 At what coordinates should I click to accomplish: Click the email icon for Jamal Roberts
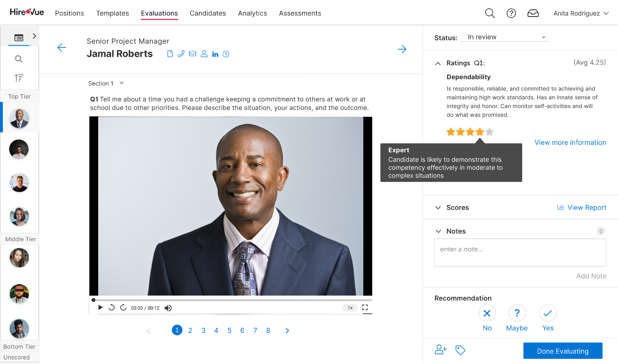[x=193, y=54]
